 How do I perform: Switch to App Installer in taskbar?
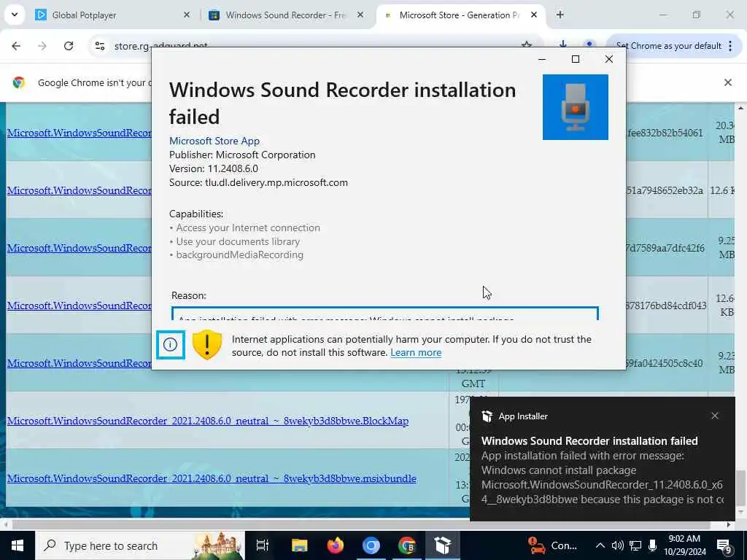click(443, 545)
